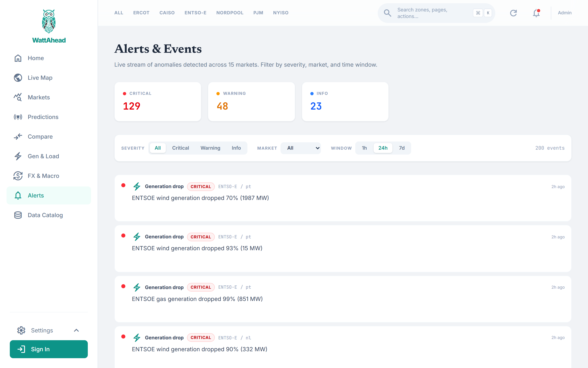Click ENTSO-E / nl market label
The image size is (588, 368).
click(x=234, y=338)
